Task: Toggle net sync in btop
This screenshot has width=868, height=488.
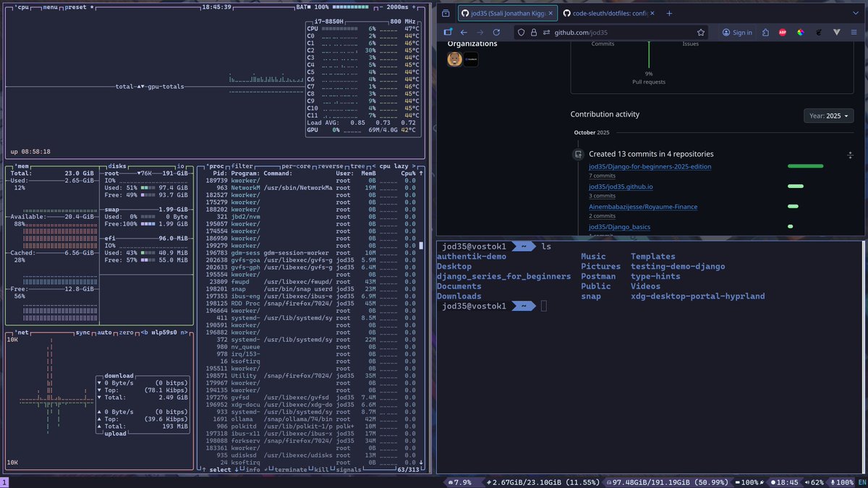Action: tap(83, 333)
